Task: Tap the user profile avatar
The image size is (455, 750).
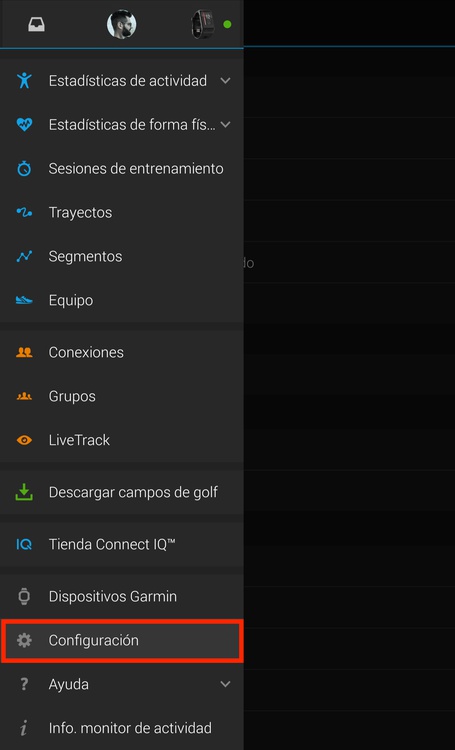Action: point(121,24)
